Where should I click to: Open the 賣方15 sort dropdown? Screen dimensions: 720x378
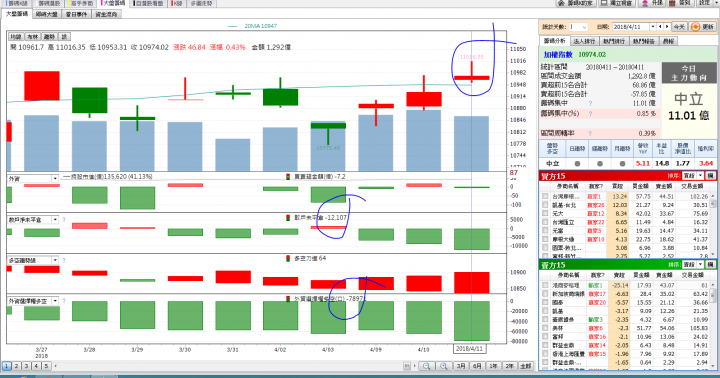(700, 265)
